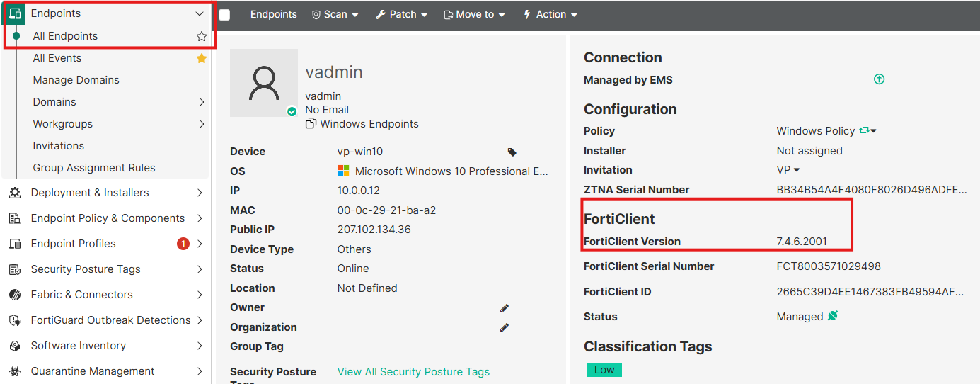
Task: Expand the VP invitation dropdown
Action: (x=788, y=170)
